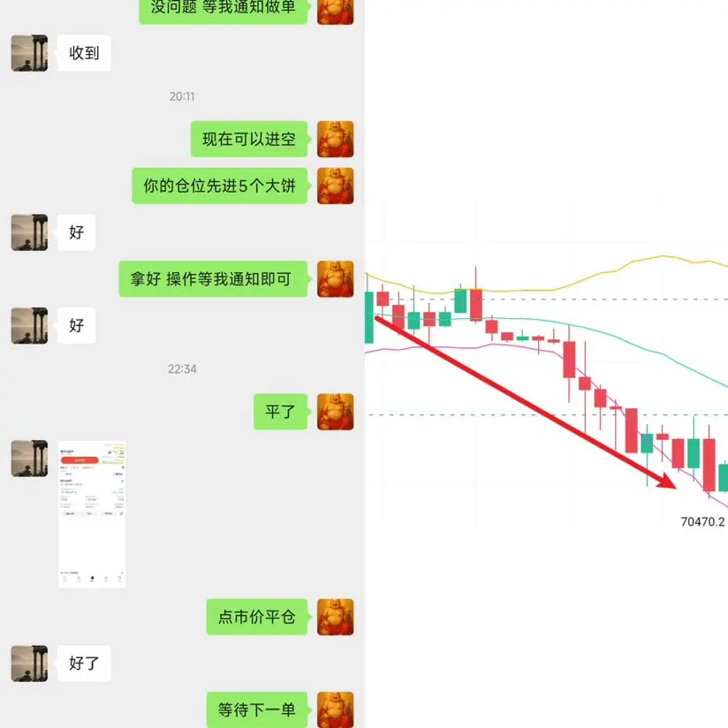Image resolution: width=728 pixels, height=728 pixels.
Task: Open the trading app screenshot thumbnail
Action: (92, 514)
